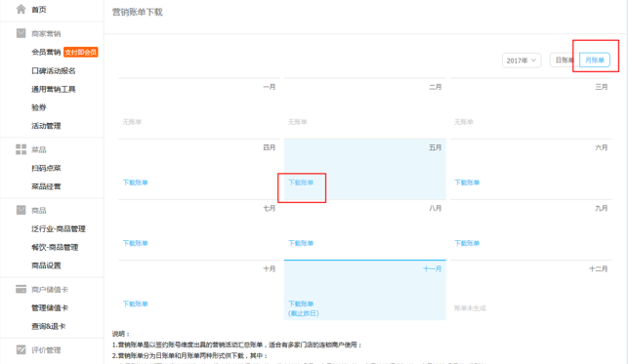Click the 商品 section icon
628x364 pixels.
21,210
